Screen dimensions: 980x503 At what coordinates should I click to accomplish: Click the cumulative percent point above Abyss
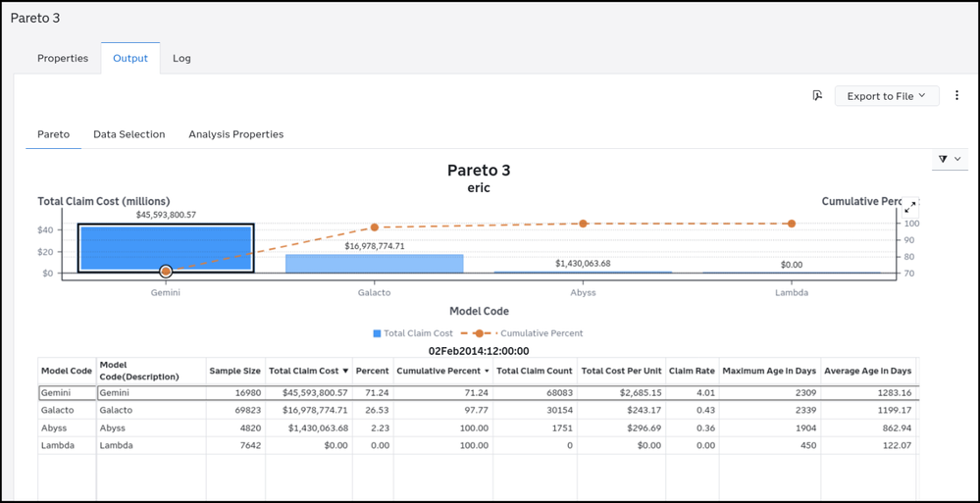(x=583, y=224)
